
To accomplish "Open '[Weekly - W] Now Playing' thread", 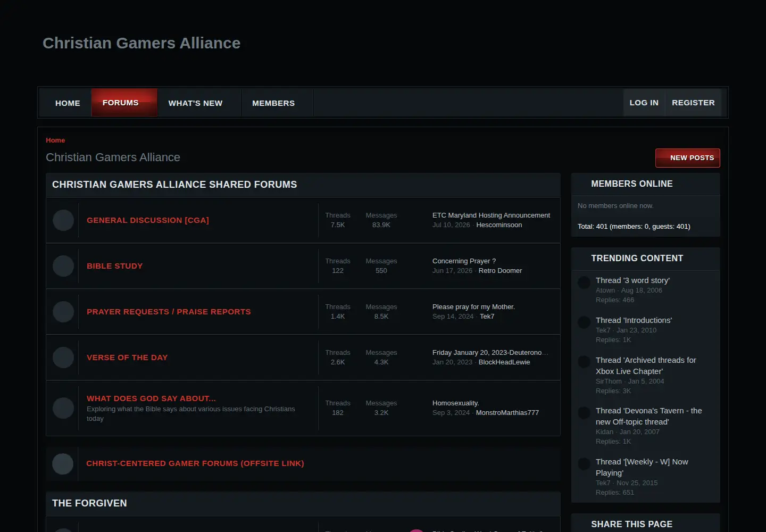I will [x=642, y=467].
